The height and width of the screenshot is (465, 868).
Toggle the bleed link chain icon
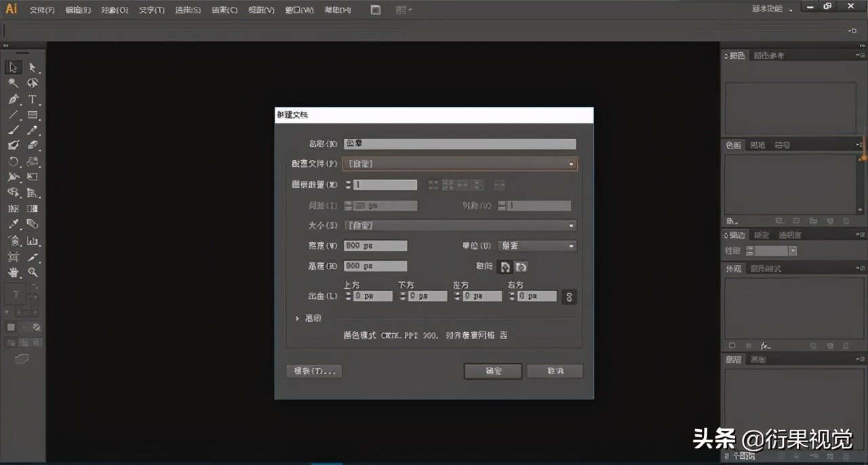tap(569, 296)
